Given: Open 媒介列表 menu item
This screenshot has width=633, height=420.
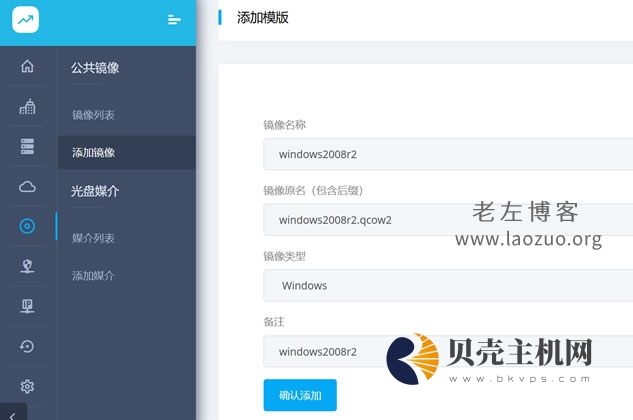Looking at the screenshot, I should point(93,238).
